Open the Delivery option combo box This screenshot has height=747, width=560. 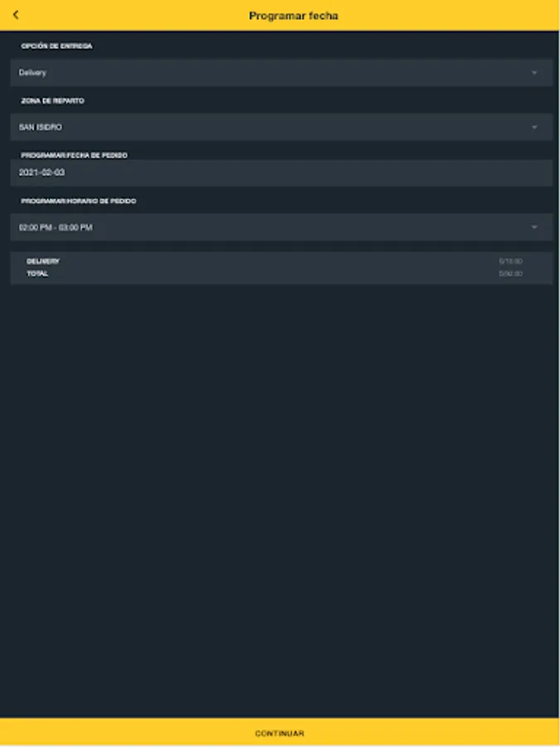(249, 73)
